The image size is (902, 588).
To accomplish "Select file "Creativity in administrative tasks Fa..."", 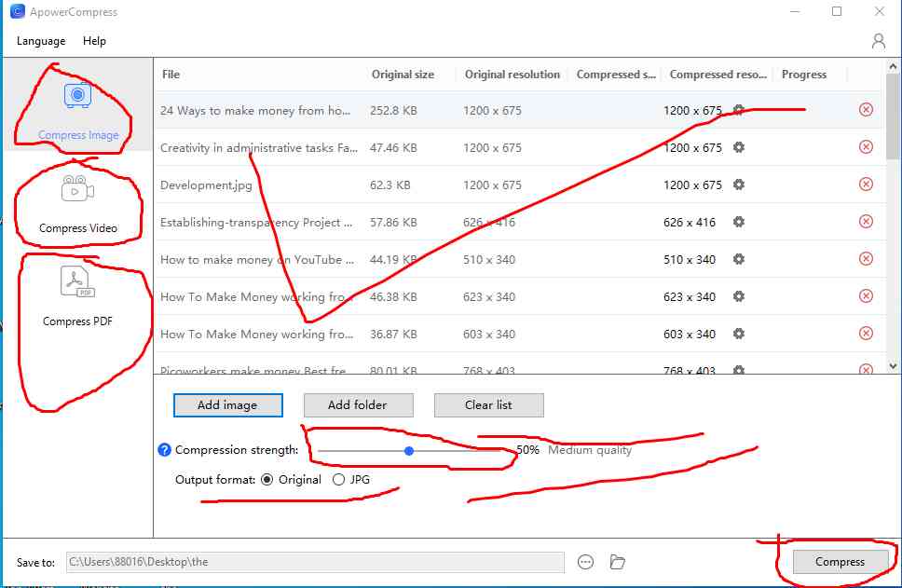I will 259,148.
